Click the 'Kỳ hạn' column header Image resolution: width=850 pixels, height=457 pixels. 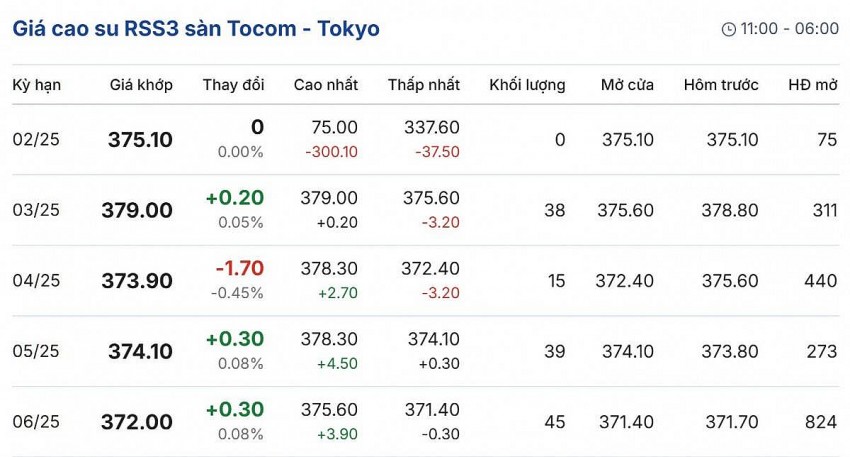pyautogui.click(x=37, y=85)
